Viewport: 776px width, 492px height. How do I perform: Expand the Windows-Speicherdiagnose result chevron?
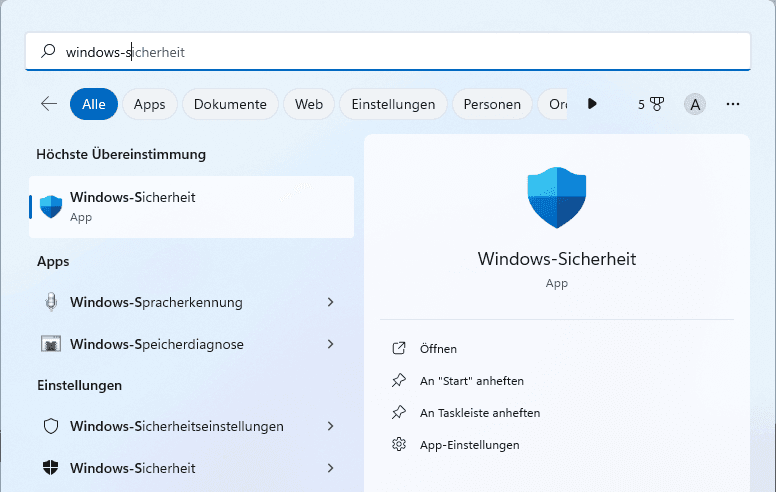coord(330,344)
